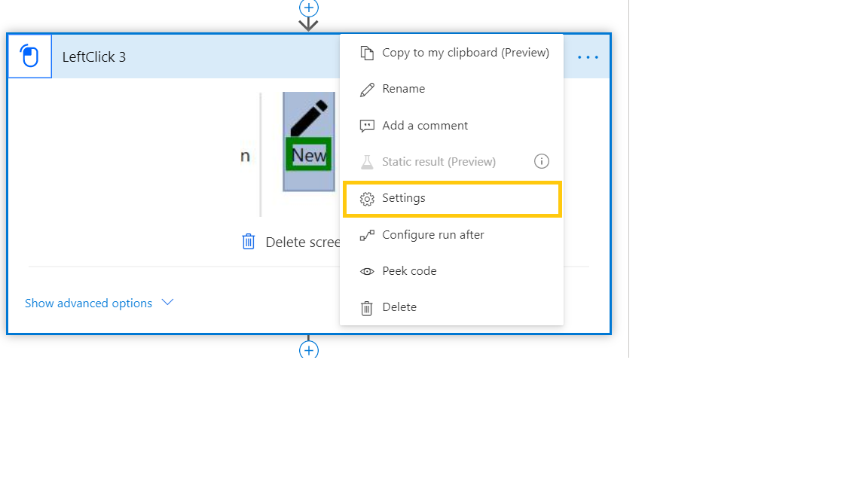Click Copy to my clipboard (Preview)
The image size is (868, 488).
[466, 53]
